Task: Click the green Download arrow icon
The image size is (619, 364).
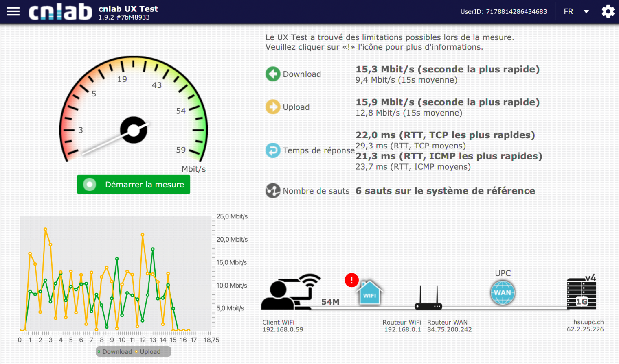Action: pos(273,74)
